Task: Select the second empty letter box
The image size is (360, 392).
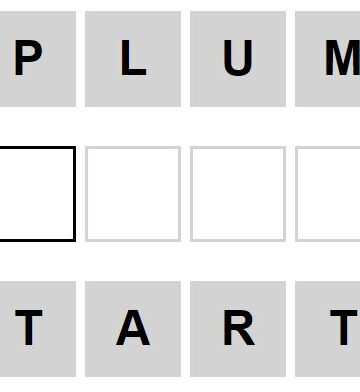Action: 133,194
